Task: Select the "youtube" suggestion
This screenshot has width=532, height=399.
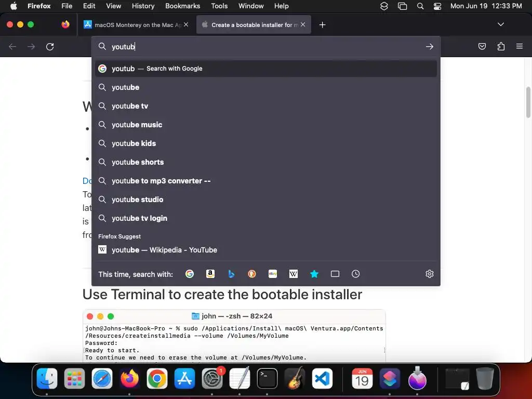Action: click(266, 87)
